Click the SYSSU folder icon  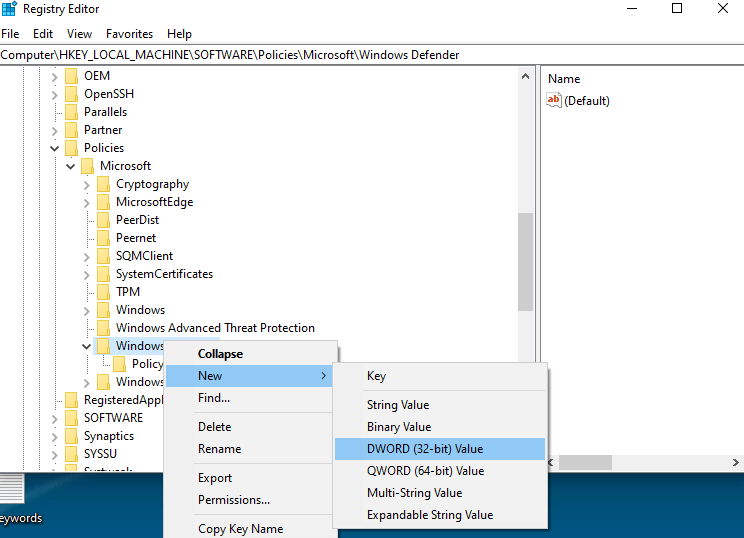71,455
